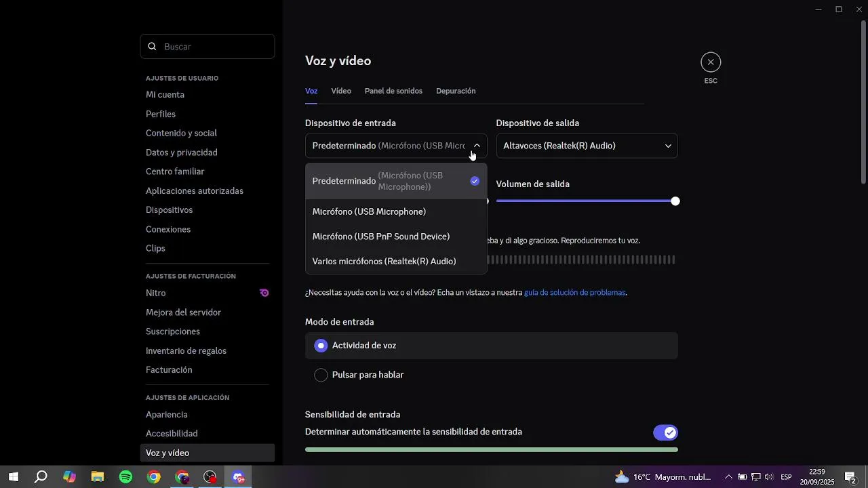Choose Varios micrófonos (Realtek(R) Audio)

396,261
